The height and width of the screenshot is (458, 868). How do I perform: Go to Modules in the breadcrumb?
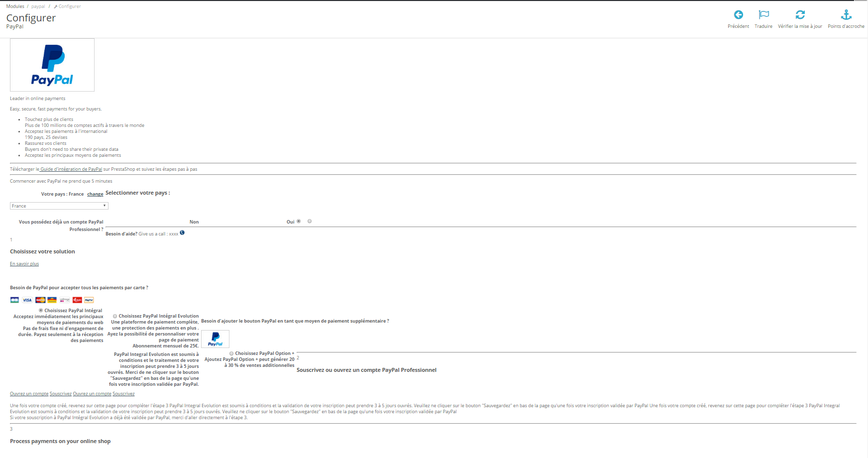point(15,6)
